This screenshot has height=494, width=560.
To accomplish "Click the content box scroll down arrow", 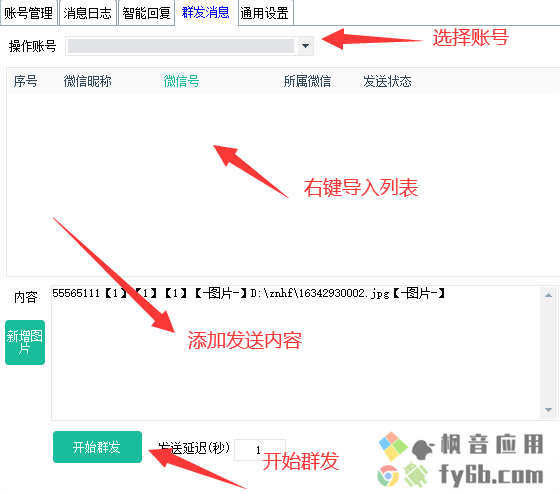I will tap(549, 410).
